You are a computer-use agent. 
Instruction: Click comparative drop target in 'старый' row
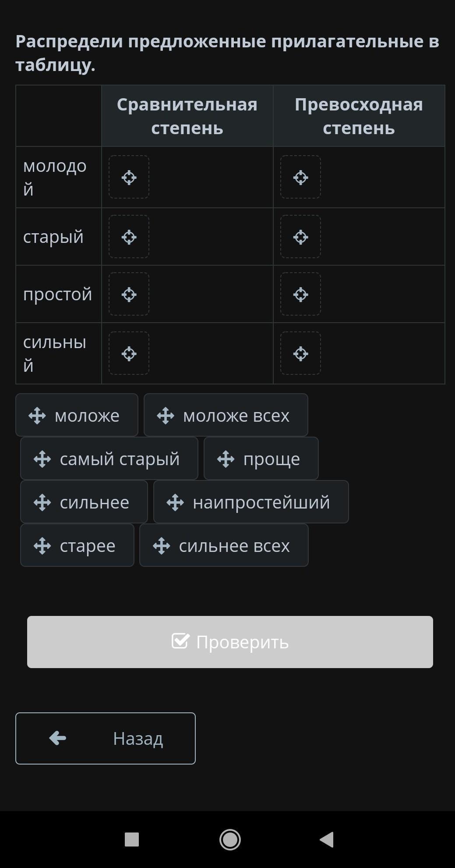pyautogui.click(x=129, y=237)
